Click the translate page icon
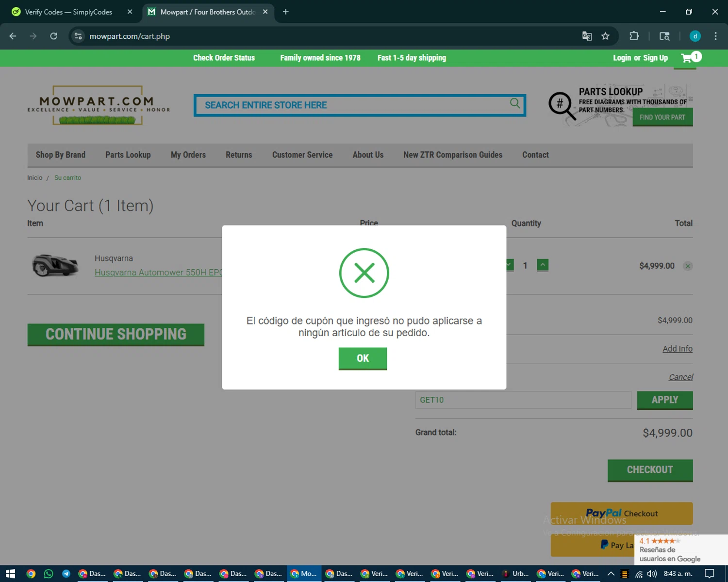This screenshot has width=728, height=582. [587, 36]
